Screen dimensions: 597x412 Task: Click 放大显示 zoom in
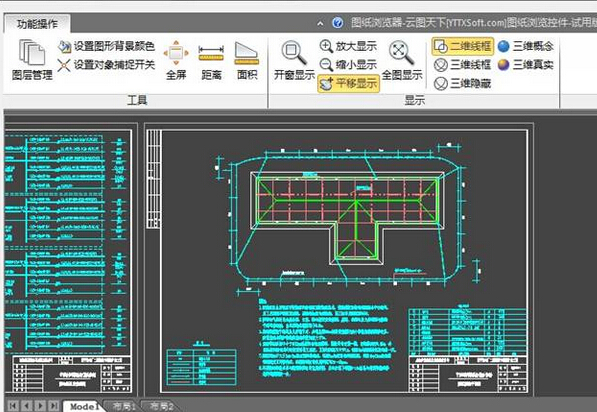pyautogui.click(x=348, y=46)
